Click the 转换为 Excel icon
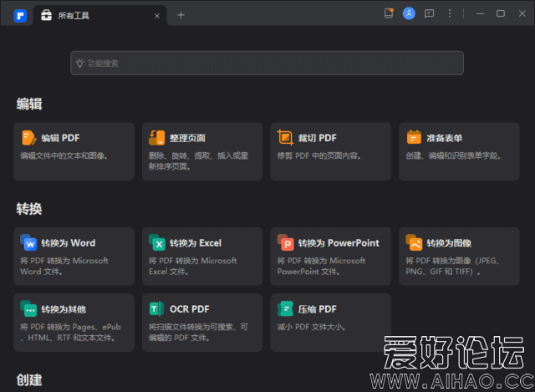535x392 pixels. 157,242
